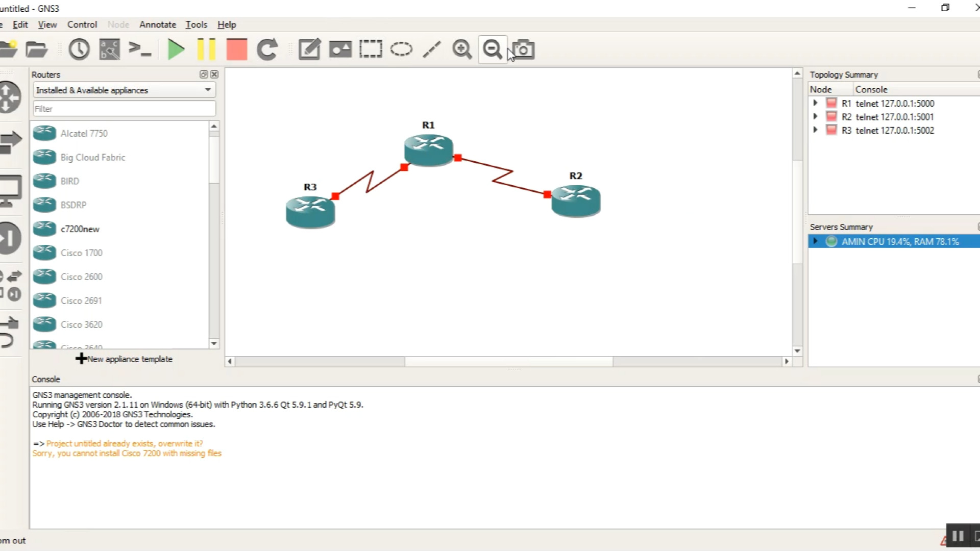
Task: Open the Annotate menu
Action: [x=157, y=24]
